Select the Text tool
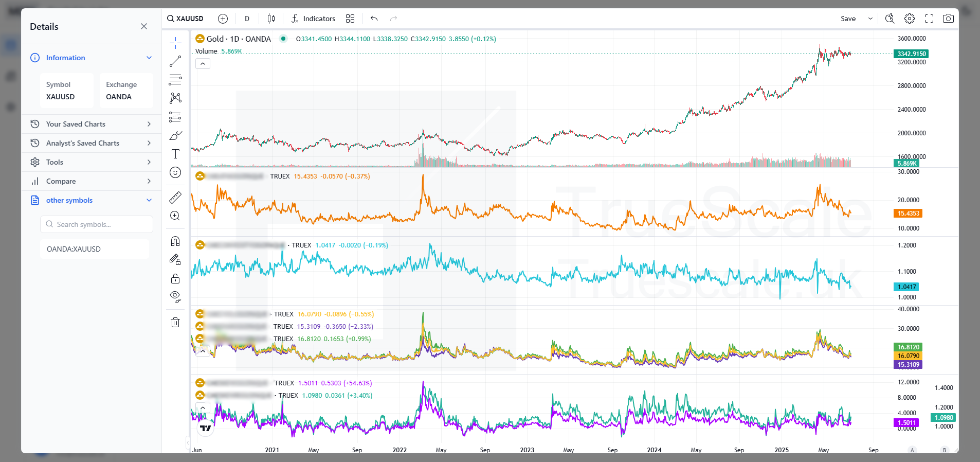The height and width of the screenshot is (462, 980). tap(175, 154)
